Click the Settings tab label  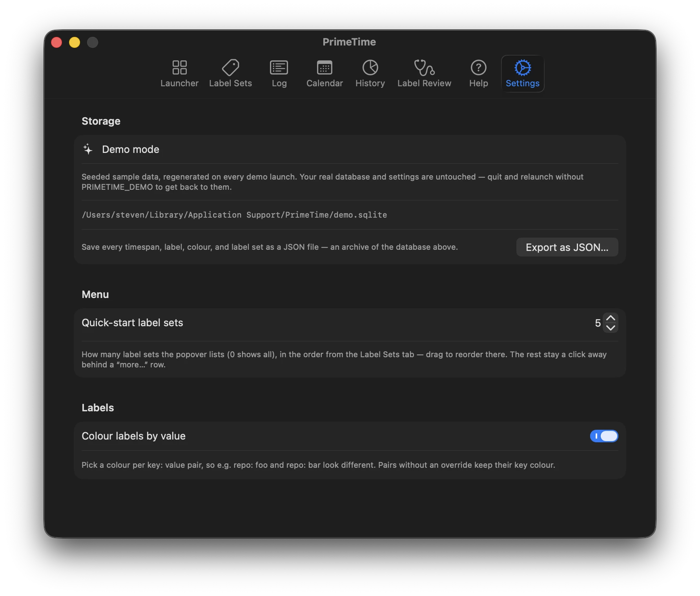tap(523, 84)
